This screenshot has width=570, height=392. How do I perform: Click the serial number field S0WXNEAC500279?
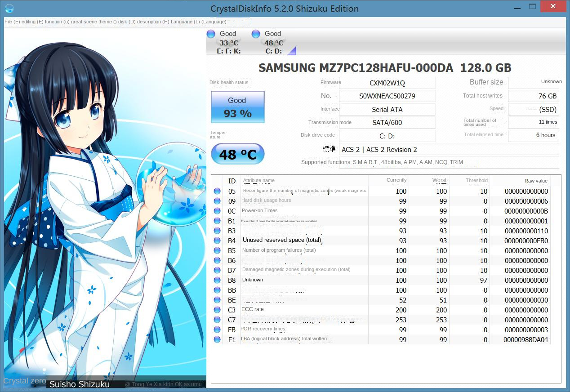point(387,96)
